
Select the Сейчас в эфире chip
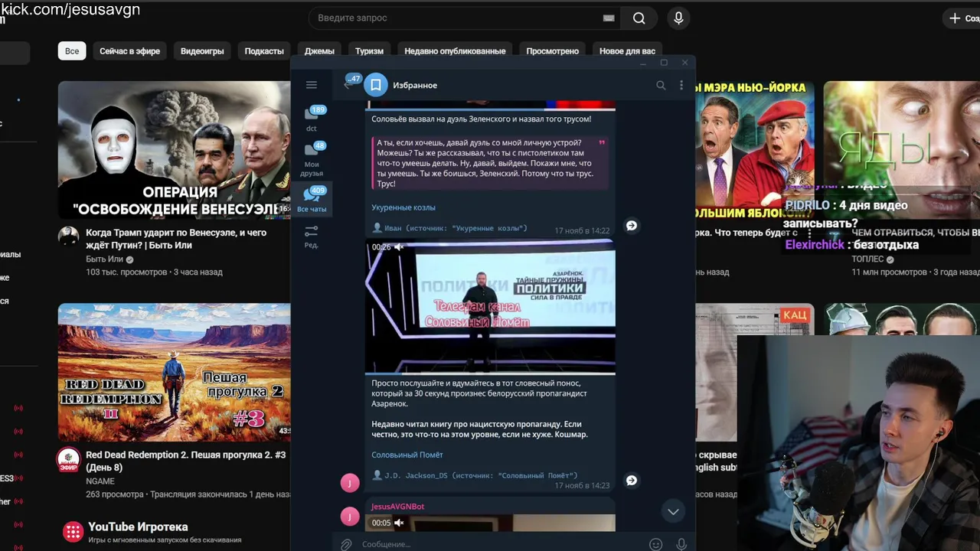[129, 51]
